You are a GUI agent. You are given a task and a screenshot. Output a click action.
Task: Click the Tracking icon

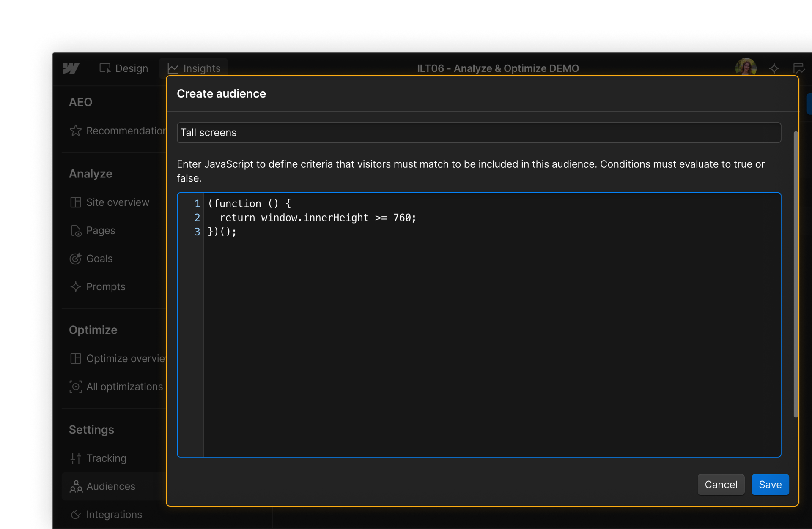point(76,458)
